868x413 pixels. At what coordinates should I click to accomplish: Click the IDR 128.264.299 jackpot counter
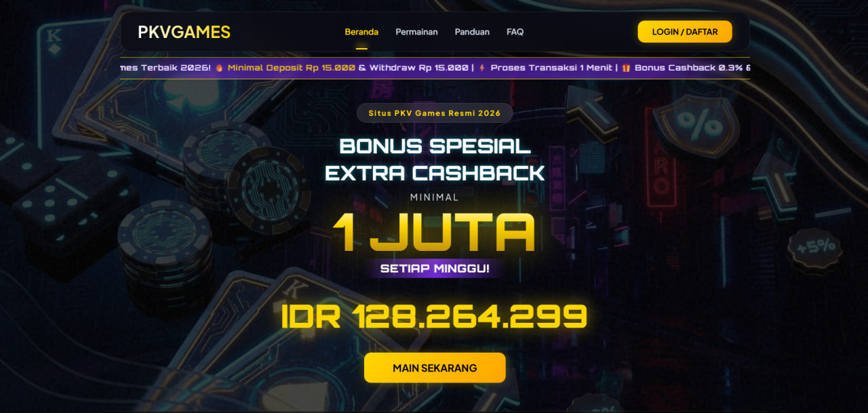click(x=434, y=317)
